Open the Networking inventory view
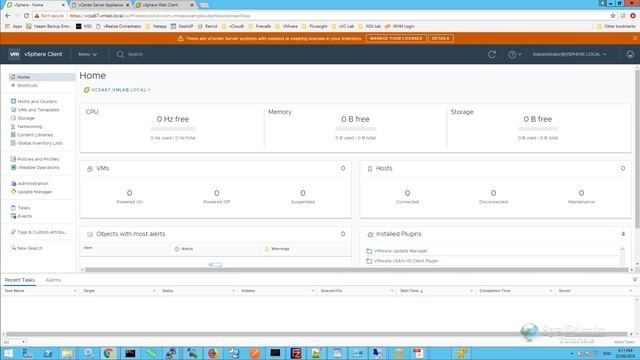Screen dimensions: 640x360 [29, 127]
